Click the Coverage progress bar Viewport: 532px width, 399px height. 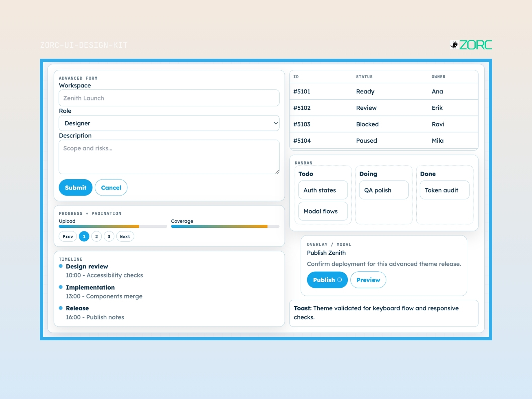click(225, 226)
